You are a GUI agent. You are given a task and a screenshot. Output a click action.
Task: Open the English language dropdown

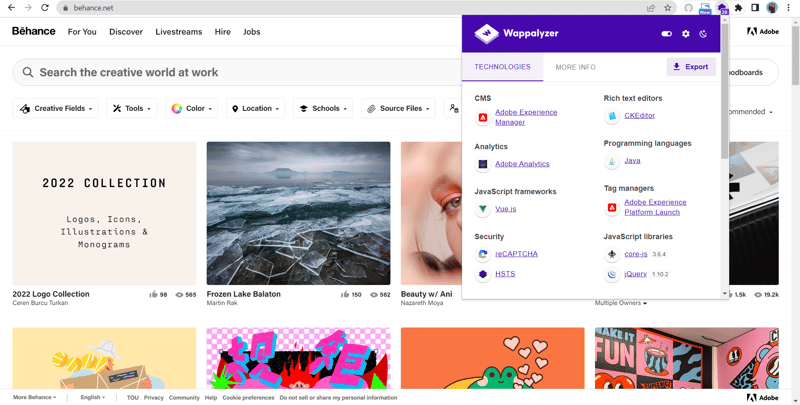point(92,397)
